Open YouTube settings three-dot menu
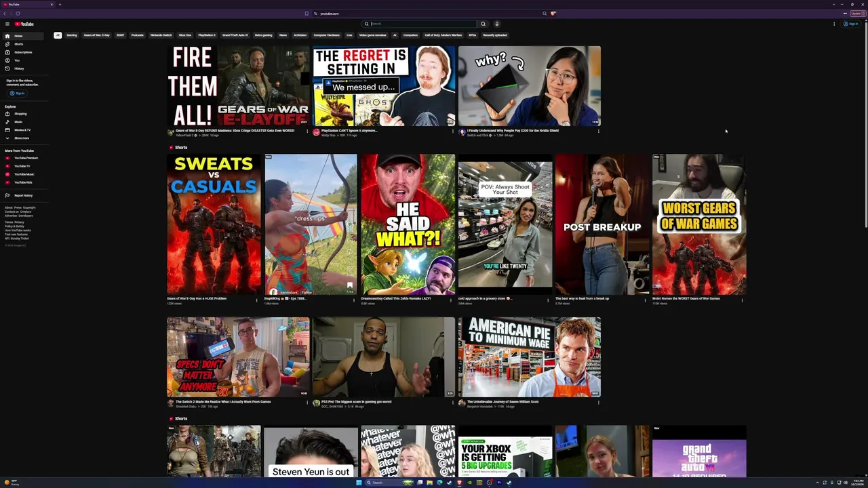Screen dimensions: 868x488 coord(834,24)
